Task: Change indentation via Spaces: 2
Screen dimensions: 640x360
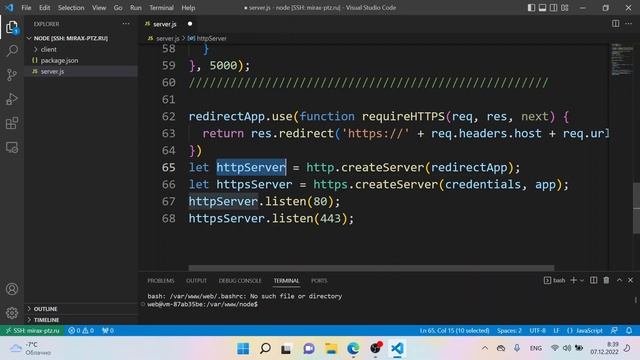Action: coord(509,331)
